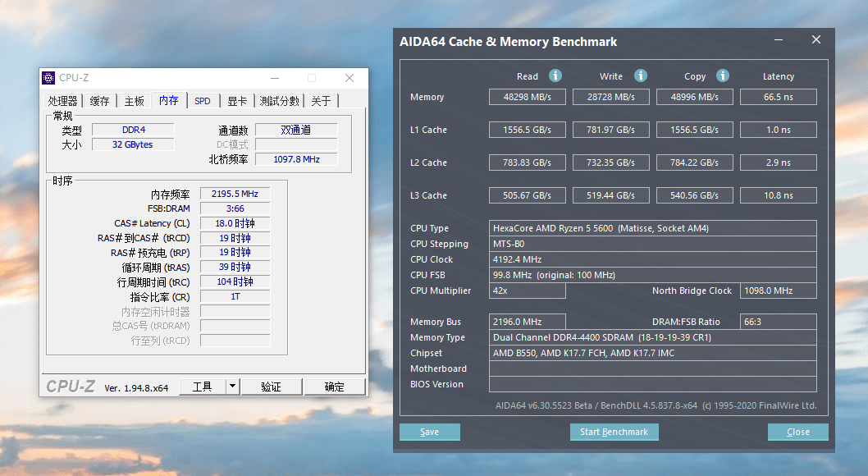868x476 pixels.
Task: Click the 工具 button in CPU-Z
Action: pyautogui.click(x=203, y=387)
